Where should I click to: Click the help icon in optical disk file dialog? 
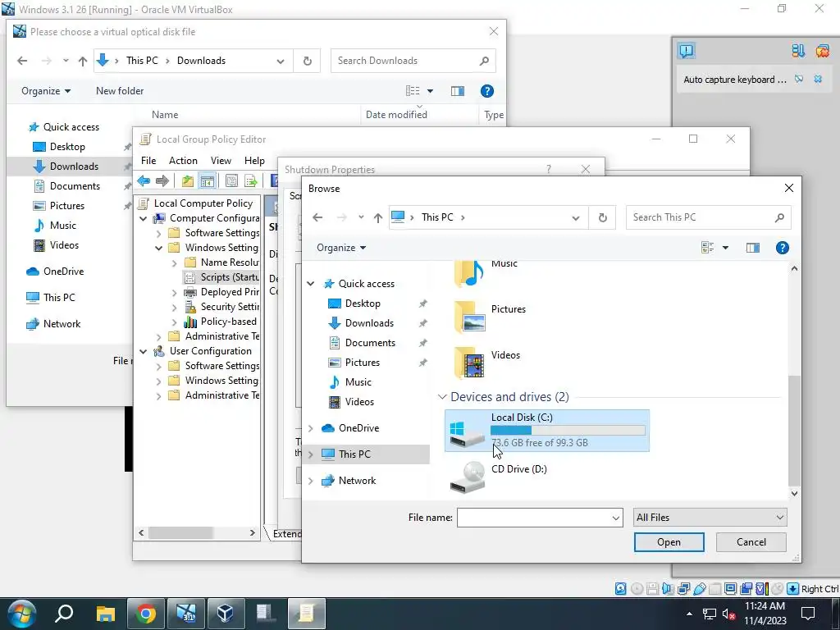coord(487,91)
